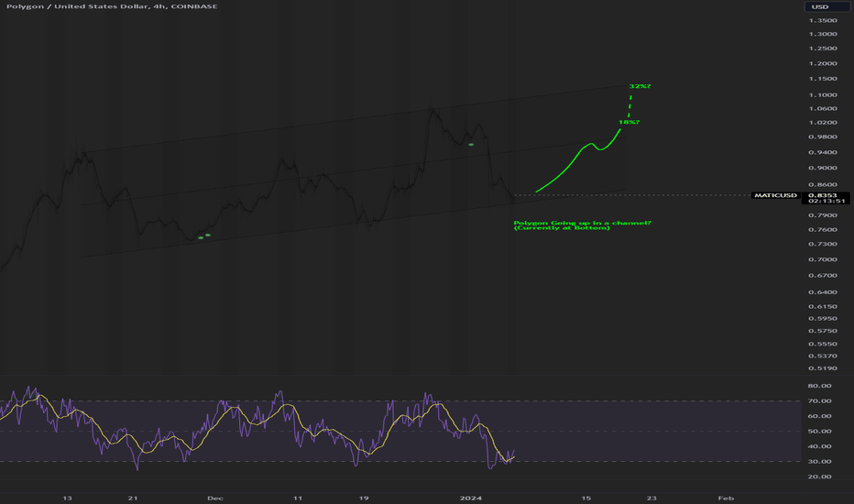Viewport: 854px width, 504px height.
Task: Click the 0.8600 price axis label
Action: tap(823, 185)
